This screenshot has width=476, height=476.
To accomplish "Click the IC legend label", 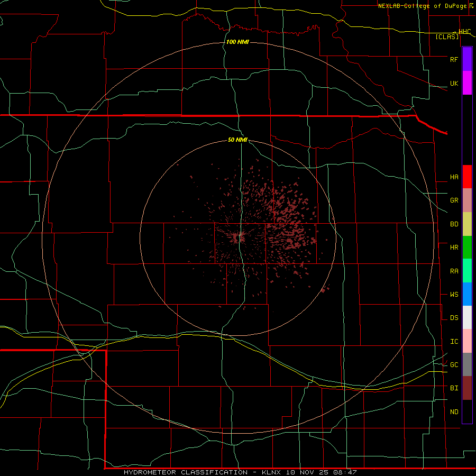I will pos(454,342).
